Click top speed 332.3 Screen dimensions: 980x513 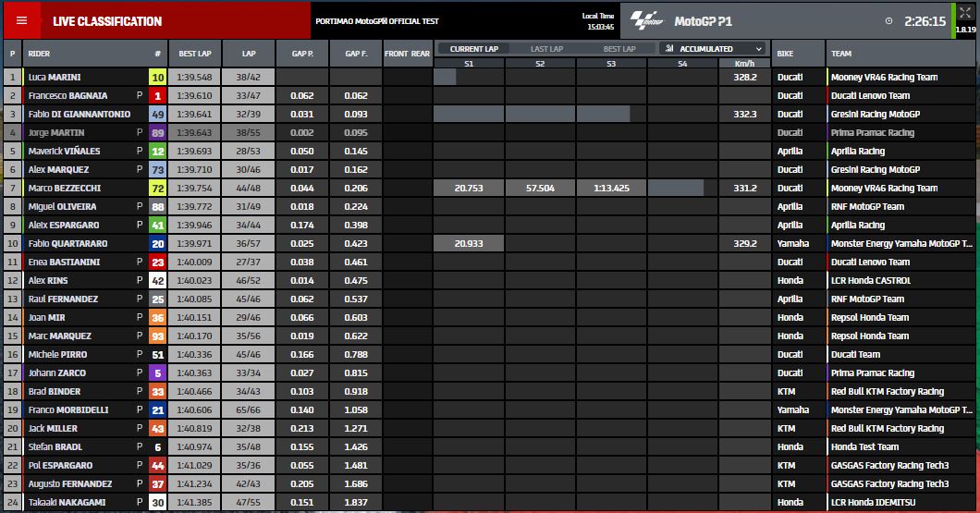point(745,115)
